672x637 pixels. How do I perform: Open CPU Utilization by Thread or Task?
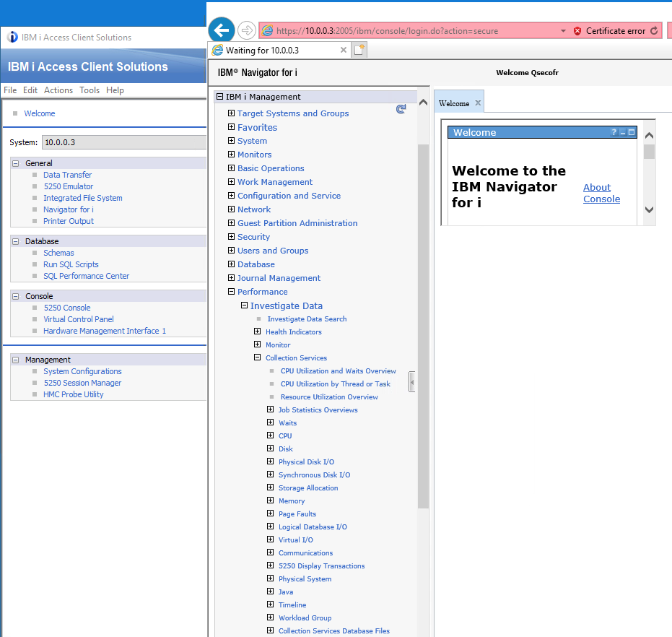click(335, 384)
